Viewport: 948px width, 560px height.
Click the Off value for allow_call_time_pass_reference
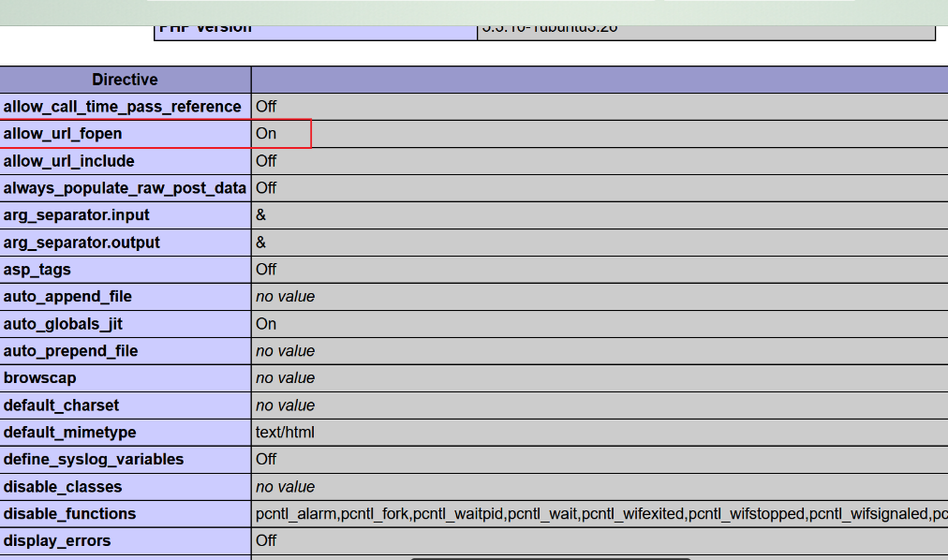pos(266,107)
